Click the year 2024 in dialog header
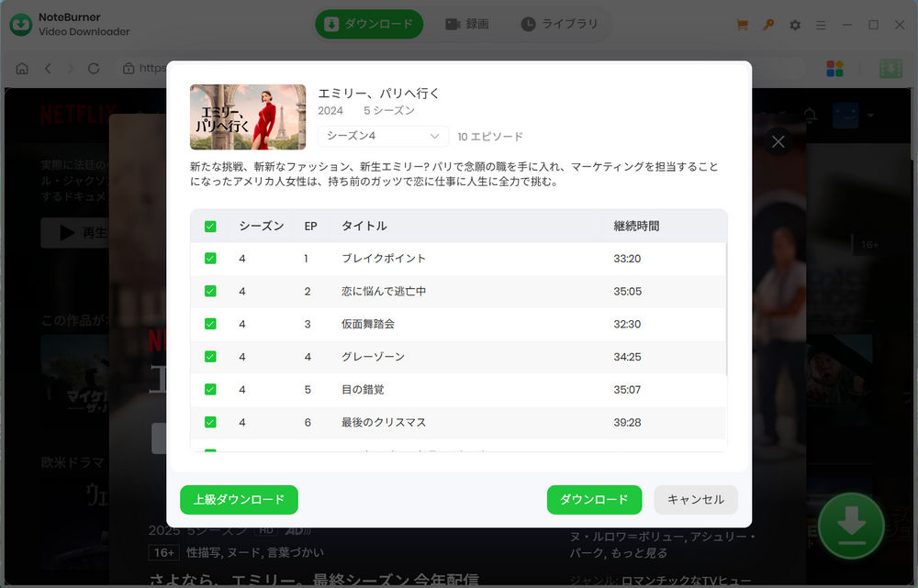Viewport: 918px width, 588px height. [x=330, y=111]
